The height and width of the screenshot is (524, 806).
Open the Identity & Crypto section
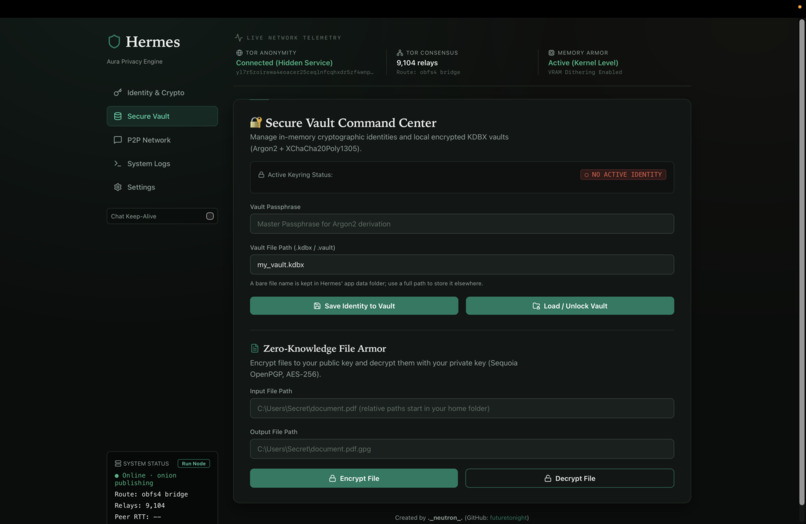click(162, 93)
